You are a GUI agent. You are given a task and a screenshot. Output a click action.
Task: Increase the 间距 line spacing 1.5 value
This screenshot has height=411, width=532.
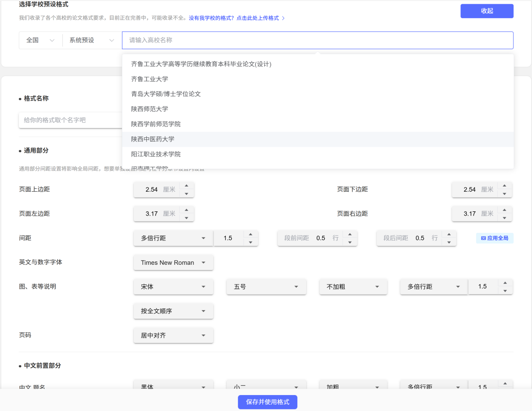point(251,234)
